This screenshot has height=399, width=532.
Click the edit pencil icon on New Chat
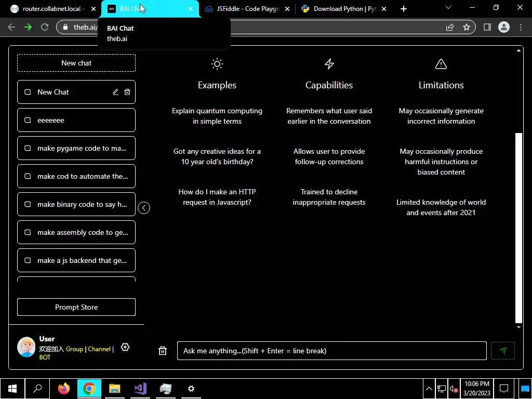click(116, 92)
